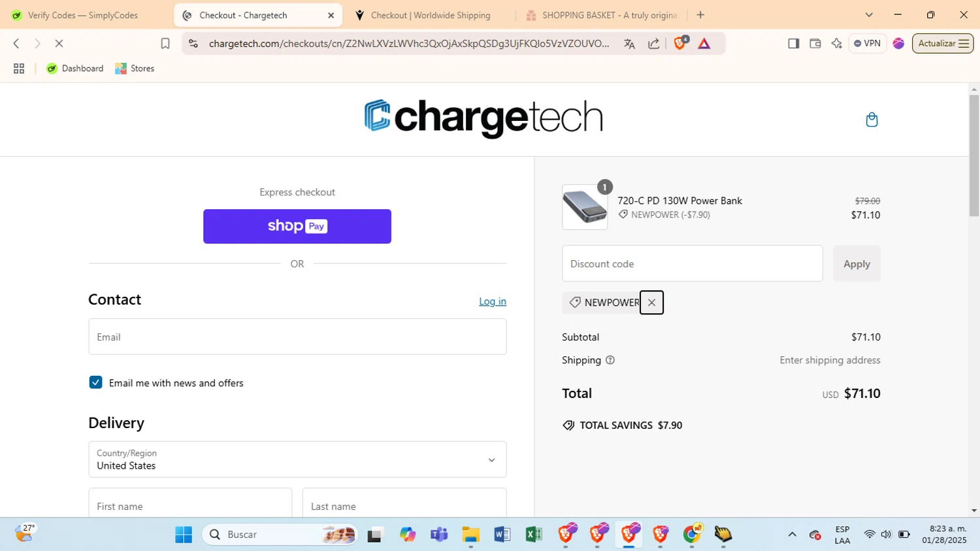Open the Wi-Fi network tray icon
Screen dimensions: 980x551
(x=869, y=535)
